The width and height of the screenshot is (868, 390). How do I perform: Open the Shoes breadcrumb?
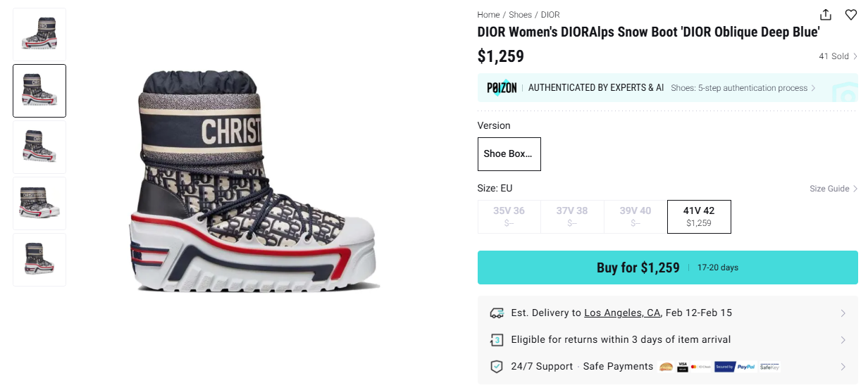click(x=520, y=15)
